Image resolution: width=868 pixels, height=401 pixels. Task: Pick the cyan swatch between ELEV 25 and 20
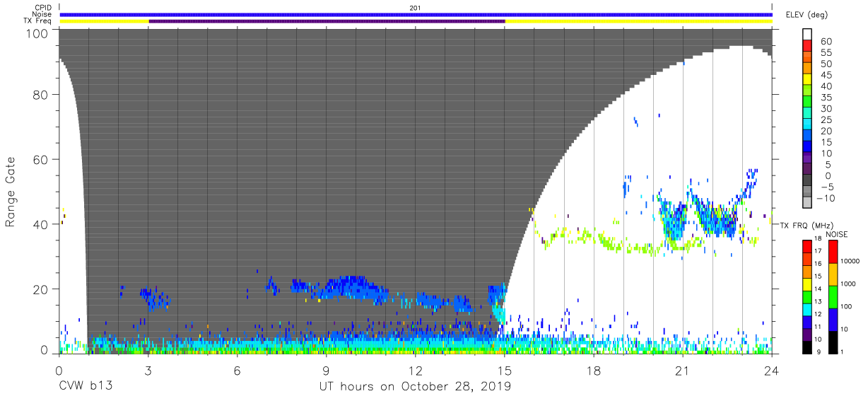coord(808,124)
